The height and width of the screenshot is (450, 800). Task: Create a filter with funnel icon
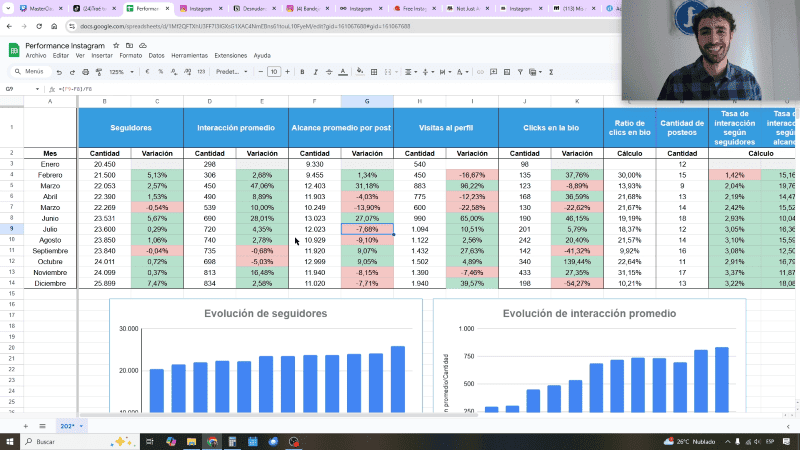pyautogui.click(x=520, y=72)
